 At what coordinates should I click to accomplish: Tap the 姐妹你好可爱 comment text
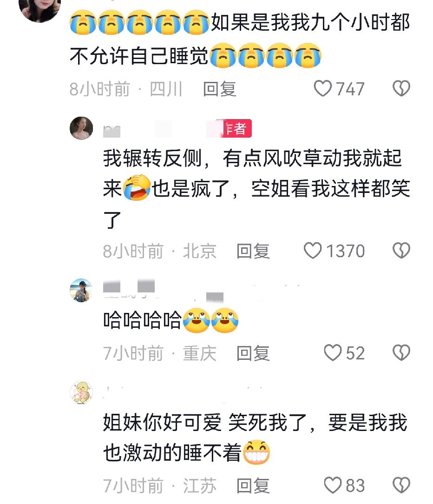pos(256,438)
